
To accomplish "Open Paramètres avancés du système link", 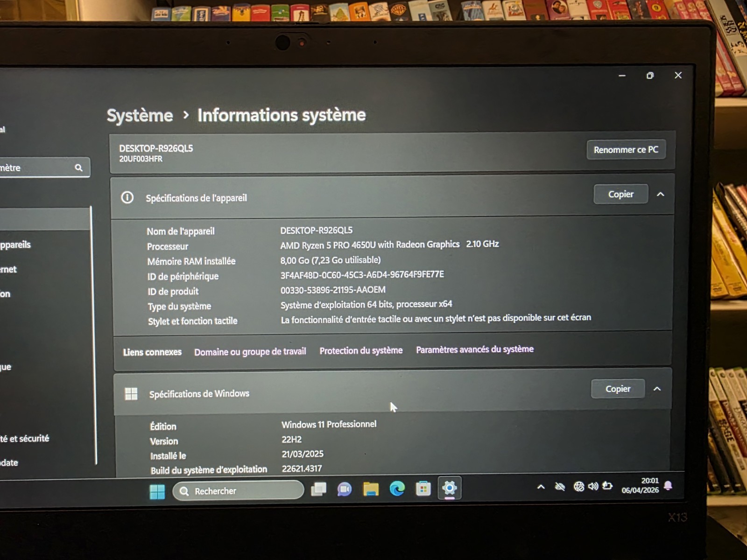I will pos(475,350).
